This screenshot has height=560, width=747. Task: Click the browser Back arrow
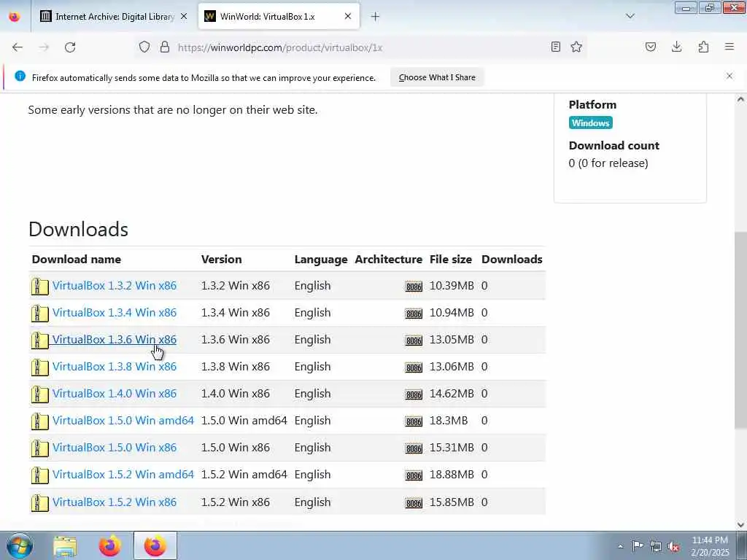tap(18, 47)
